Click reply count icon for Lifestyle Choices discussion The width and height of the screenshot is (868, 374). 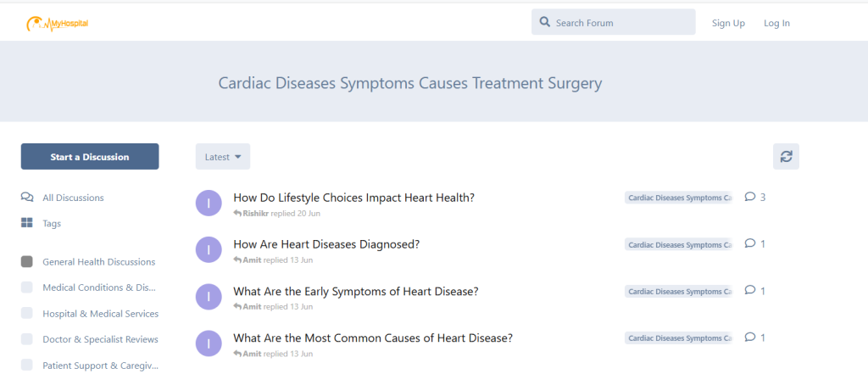(x=749, y=197)
